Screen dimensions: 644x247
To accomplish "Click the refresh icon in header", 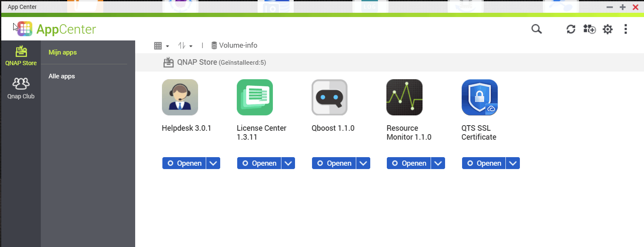I will click(571, 29).
